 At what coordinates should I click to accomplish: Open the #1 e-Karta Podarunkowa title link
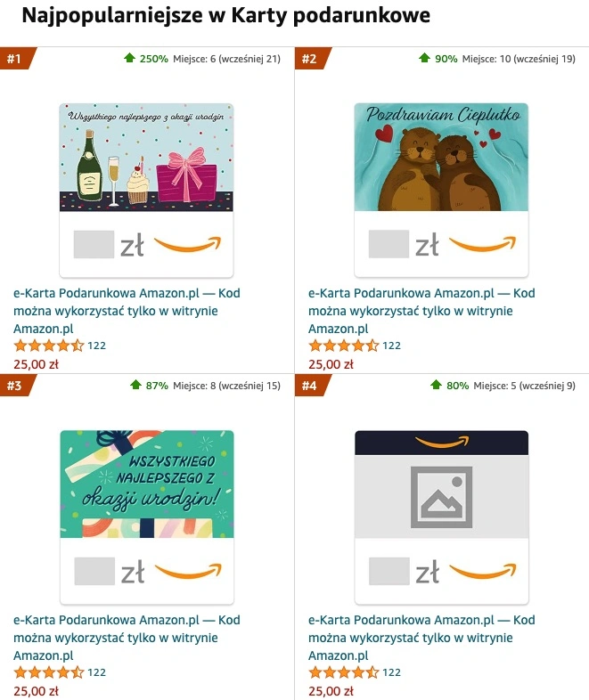pos(127,311)
